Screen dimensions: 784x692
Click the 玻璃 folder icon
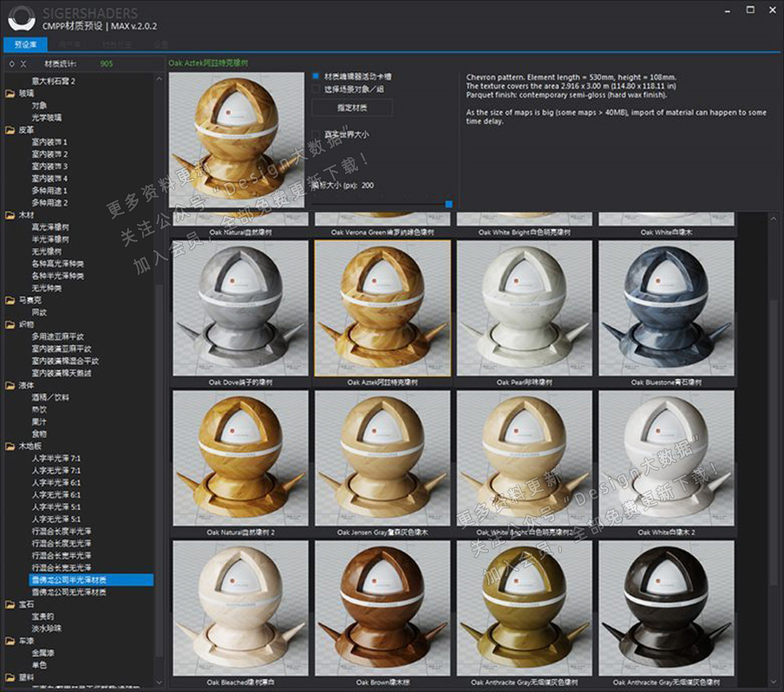pyautogui.click(x=10, y=93)
